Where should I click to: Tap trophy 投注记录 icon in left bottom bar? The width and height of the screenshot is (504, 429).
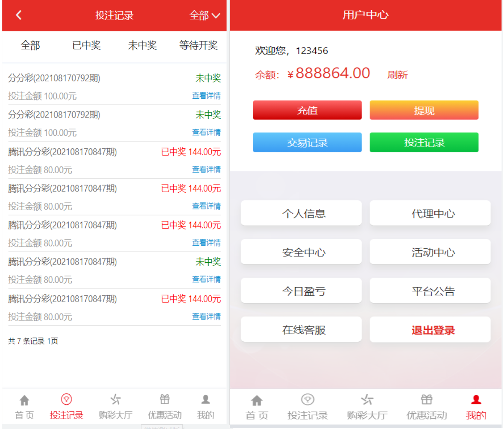pos(66,400)
